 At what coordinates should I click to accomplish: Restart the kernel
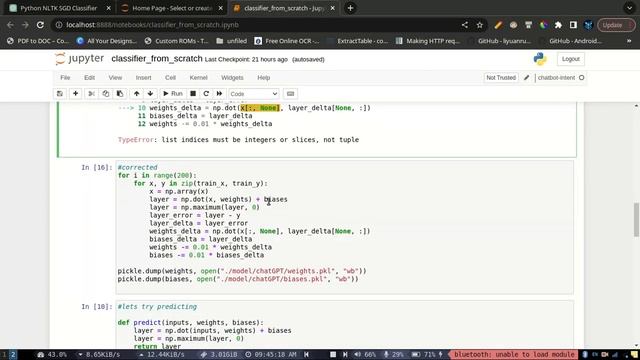click(x=206, y=93)
